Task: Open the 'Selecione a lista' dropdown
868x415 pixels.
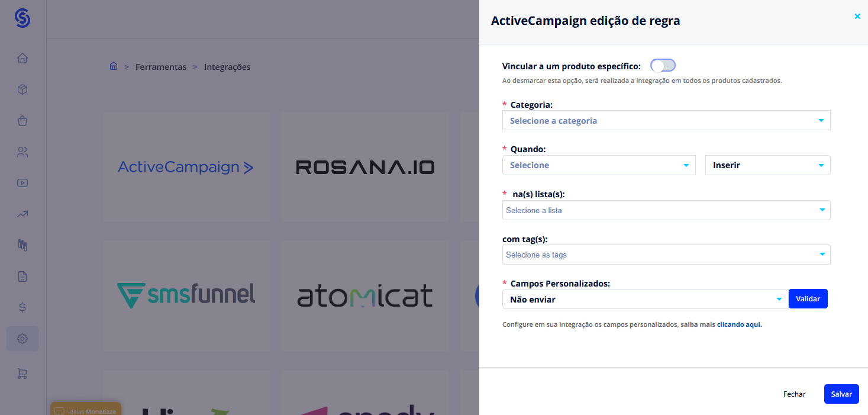Action: pyautogui.click(x=666, y=210)
